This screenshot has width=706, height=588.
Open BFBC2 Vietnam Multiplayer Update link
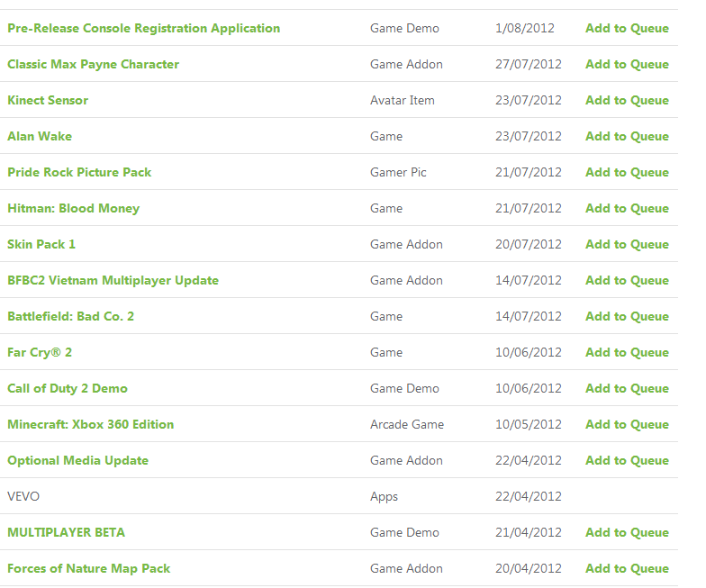click(113, 281)
